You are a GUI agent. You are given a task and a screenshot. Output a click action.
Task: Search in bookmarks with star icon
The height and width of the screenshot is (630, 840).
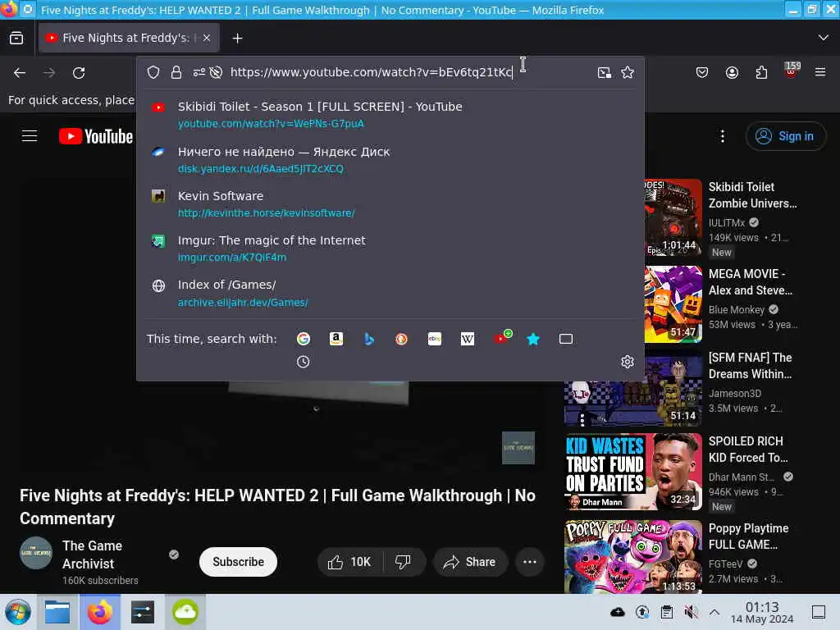pos(533,339)
